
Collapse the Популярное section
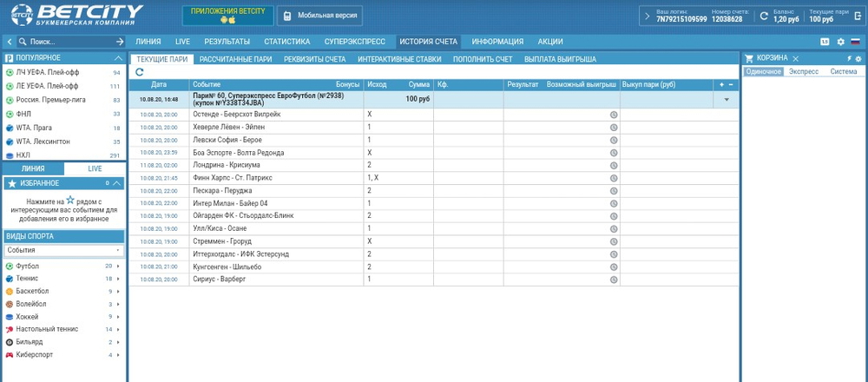118,56
